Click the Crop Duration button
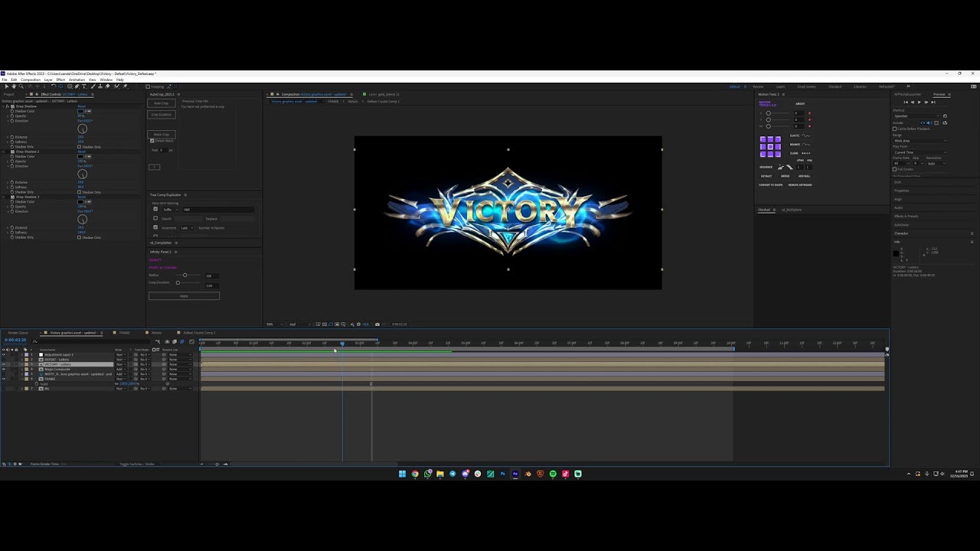Screen dimensions: 980x551 tap(162, 115)
